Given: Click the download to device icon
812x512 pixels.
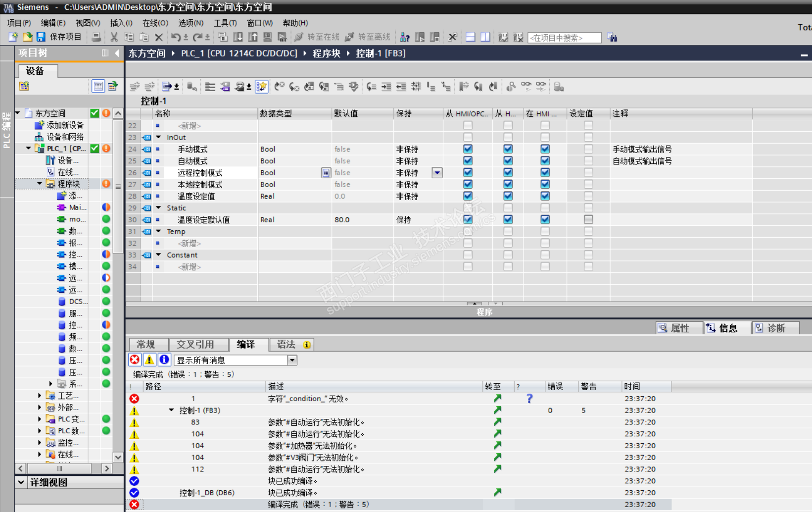Looking at the screenshot, I should tap(238, 37).
